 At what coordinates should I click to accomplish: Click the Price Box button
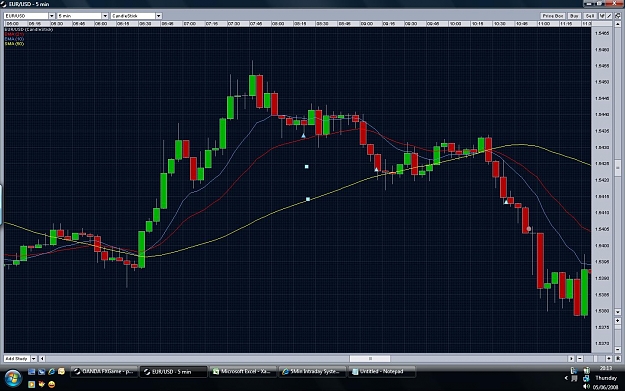point(553,16)
